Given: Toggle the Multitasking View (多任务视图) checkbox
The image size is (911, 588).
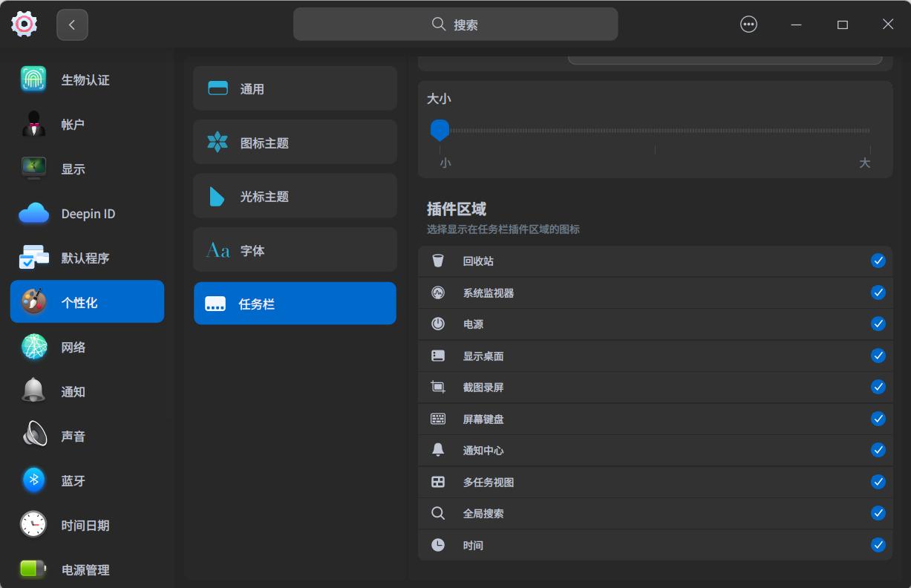Looking at the screenshot, I should (x=878, y=482).
